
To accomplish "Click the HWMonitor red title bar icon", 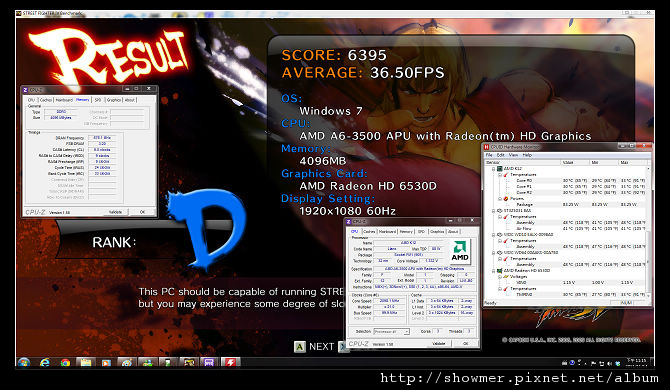I will (486, 147).
